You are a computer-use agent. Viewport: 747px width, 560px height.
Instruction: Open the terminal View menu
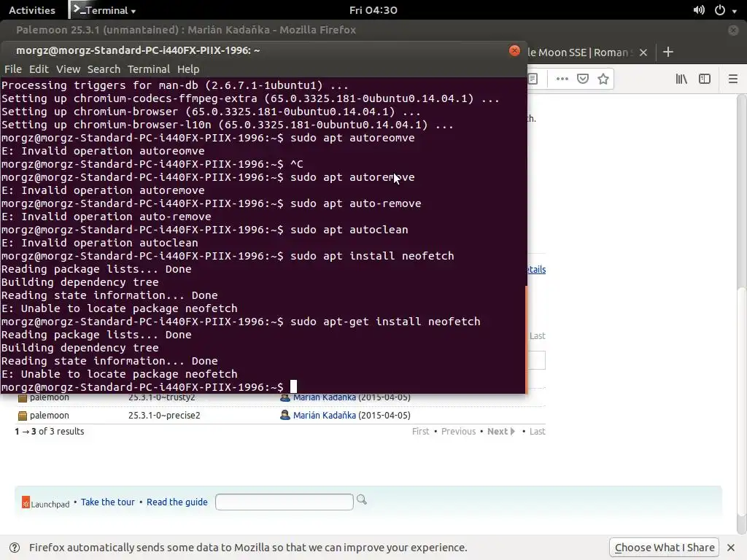tap(68, 69)
